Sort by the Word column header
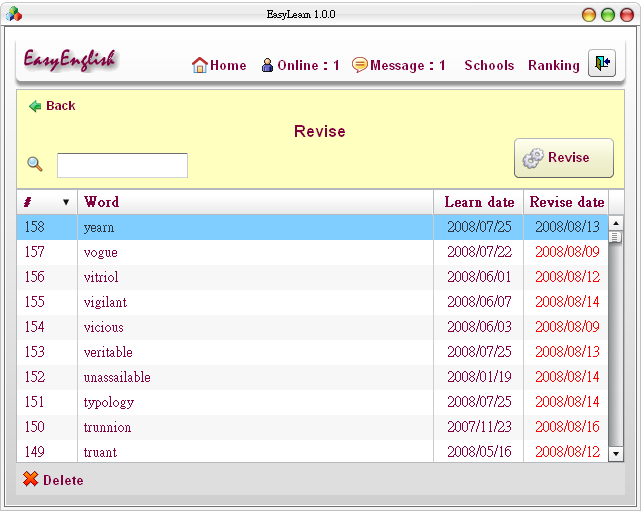641x511 pixels. click(255, 202)
